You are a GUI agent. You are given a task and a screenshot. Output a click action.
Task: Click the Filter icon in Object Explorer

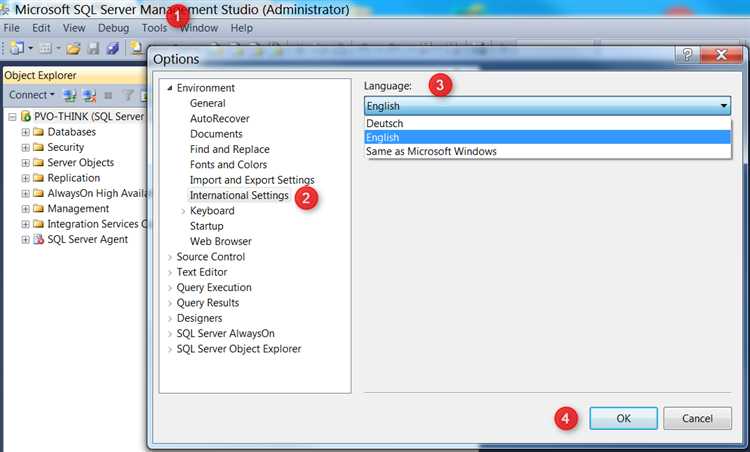pyautogui.click(x=128, y=95)
